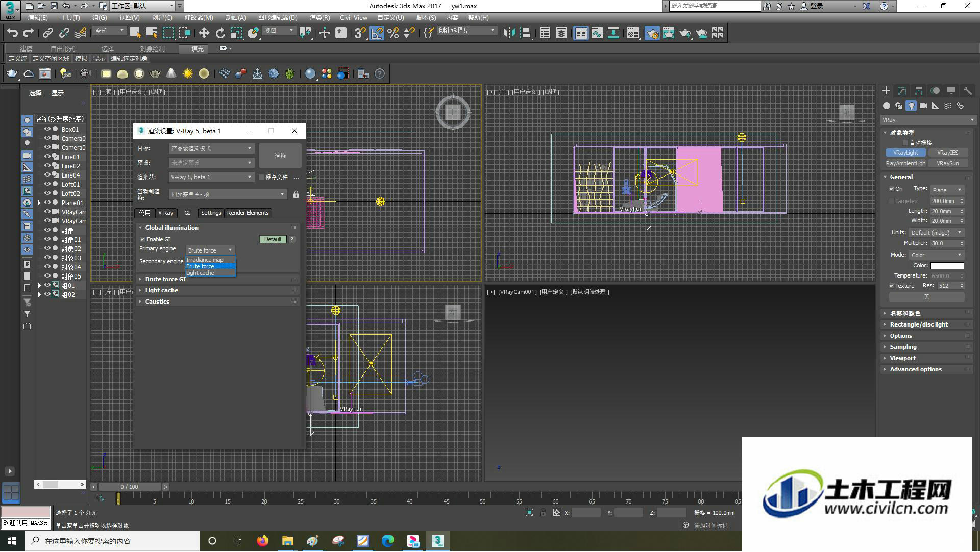The image size is (980, 552).
Task: Click the VRayLight object type button
Action: 905,153
